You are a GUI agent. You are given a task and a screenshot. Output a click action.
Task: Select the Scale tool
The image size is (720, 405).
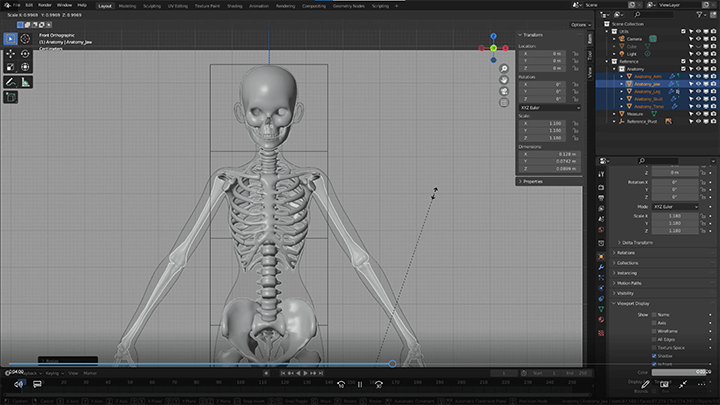click(x=11, y=67)
